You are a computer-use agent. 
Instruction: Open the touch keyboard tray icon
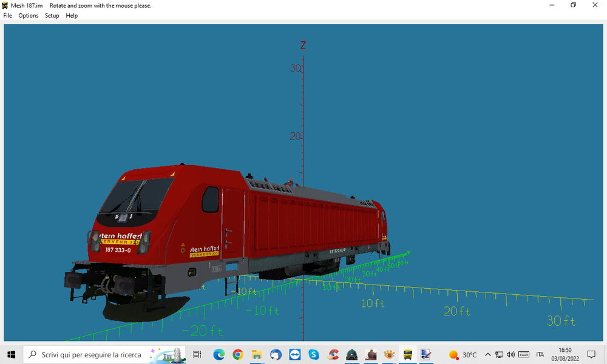[523, 354]
